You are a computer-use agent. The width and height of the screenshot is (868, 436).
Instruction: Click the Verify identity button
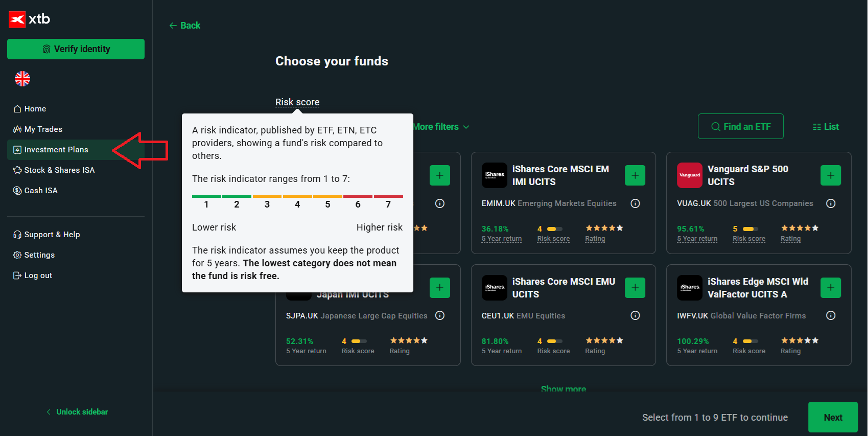click(x=76, y=49)
